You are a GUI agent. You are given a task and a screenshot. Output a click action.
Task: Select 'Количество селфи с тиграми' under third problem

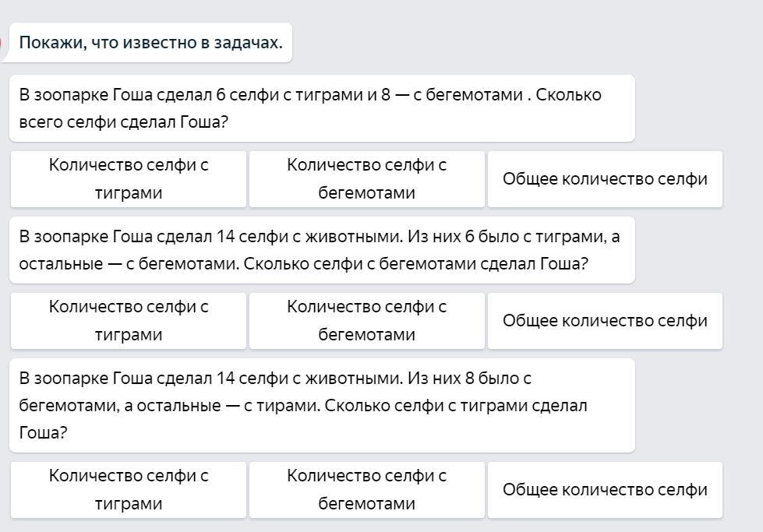pos(129,490)
